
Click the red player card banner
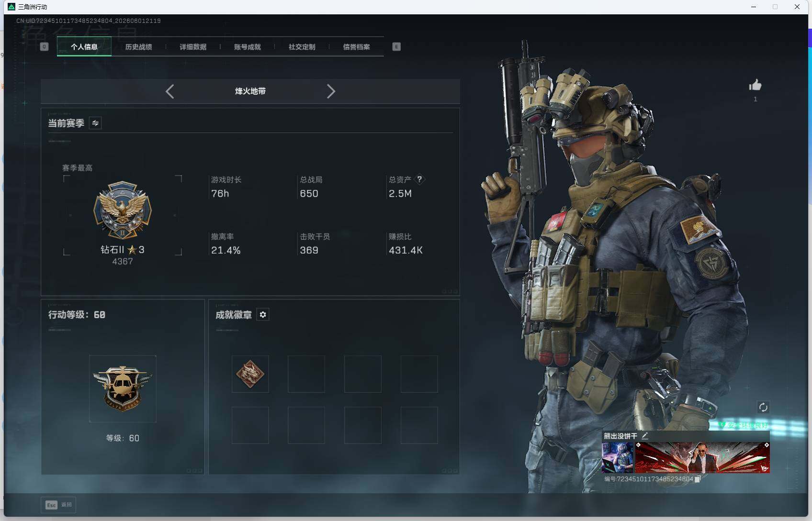click(x=702, y=457)
